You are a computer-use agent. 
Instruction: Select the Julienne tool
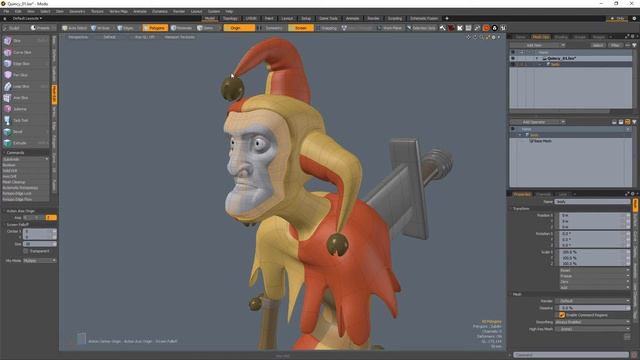coord(25,109)
